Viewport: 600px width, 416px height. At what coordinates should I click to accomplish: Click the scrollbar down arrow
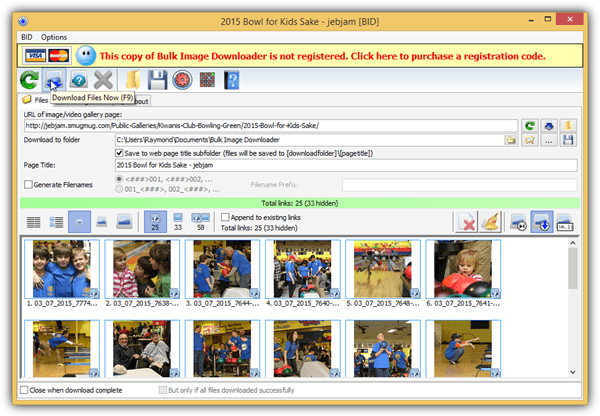click(x=573, y=372)
